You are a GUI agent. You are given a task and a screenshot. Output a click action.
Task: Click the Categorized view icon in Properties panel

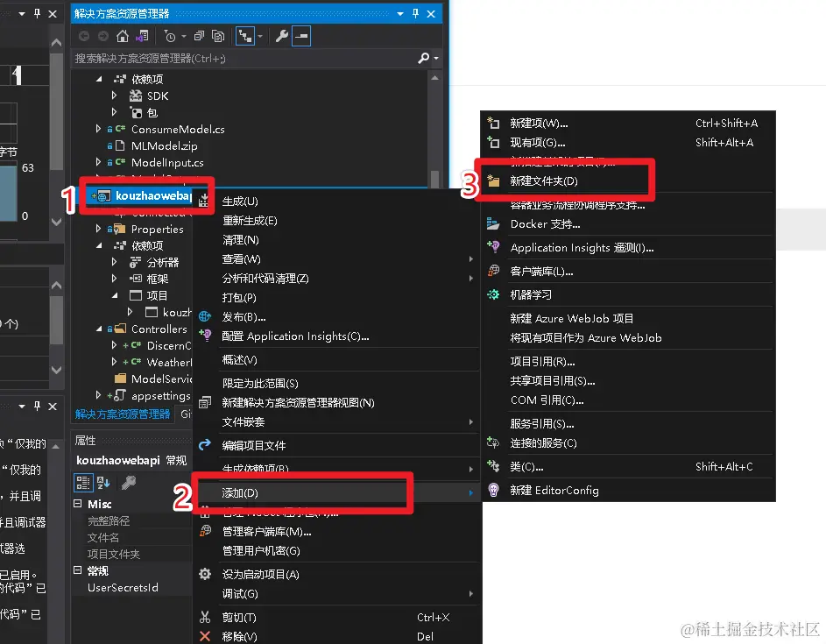click(x=83, y=482)
